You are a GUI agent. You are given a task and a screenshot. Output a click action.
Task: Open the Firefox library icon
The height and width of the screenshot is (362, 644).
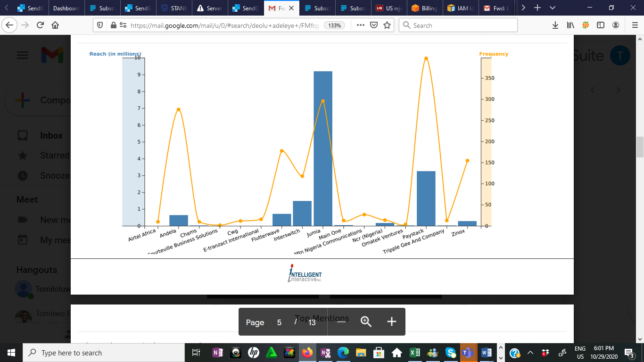[570, 25]
